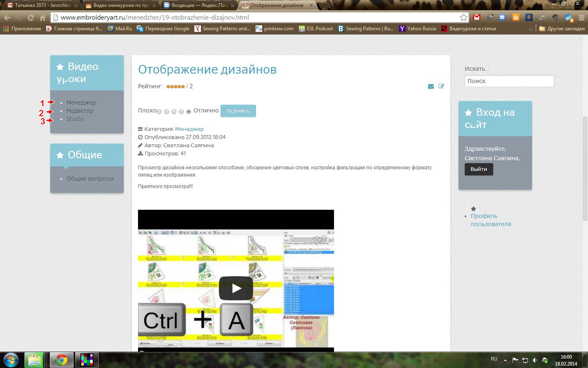Click the browser home icon
Viewport: 588px width, 368px height.
42,18
